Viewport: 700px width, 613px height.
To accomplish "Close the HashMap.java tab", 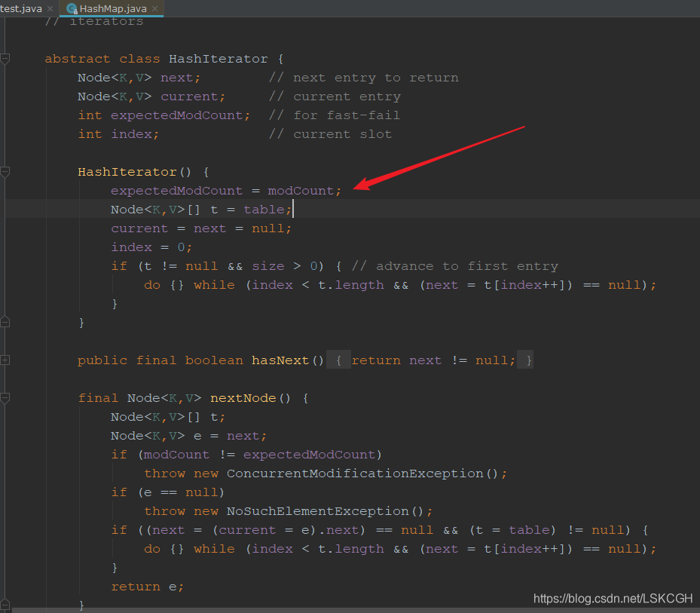I will click(155, 8).
